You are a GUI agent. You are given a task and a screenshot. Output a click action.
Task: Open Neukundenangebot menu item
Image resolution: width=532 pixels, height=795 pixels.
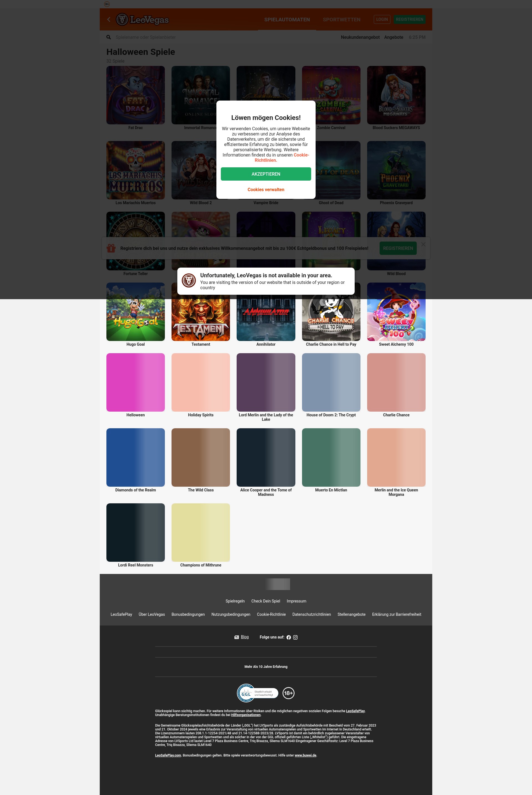360,37
